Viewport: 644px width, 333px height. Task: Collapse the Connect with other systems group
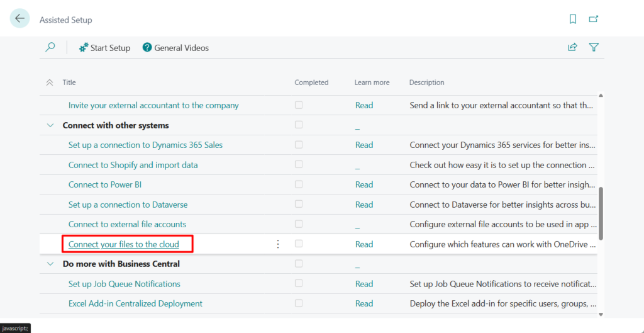pyautogui.click(x=50, y=125)
